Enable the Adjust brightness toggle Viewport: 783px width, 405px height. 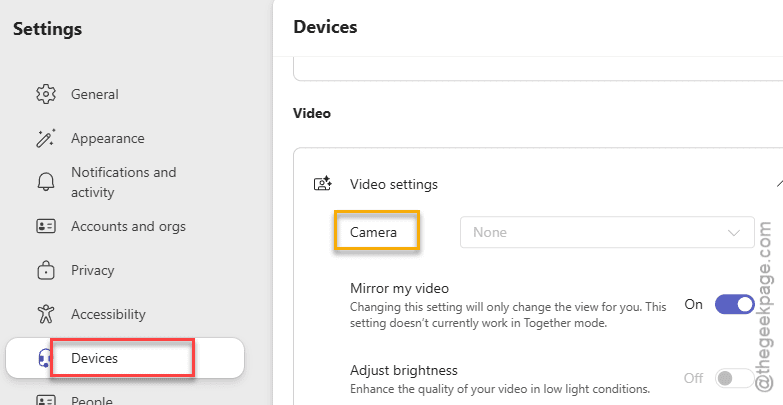pos(735,378)
